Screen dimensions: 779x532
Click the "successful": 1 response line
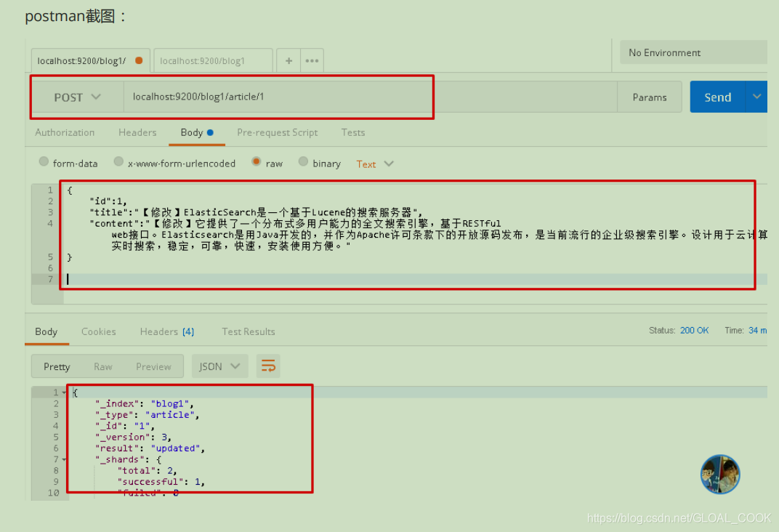click(x=161, y=481)
